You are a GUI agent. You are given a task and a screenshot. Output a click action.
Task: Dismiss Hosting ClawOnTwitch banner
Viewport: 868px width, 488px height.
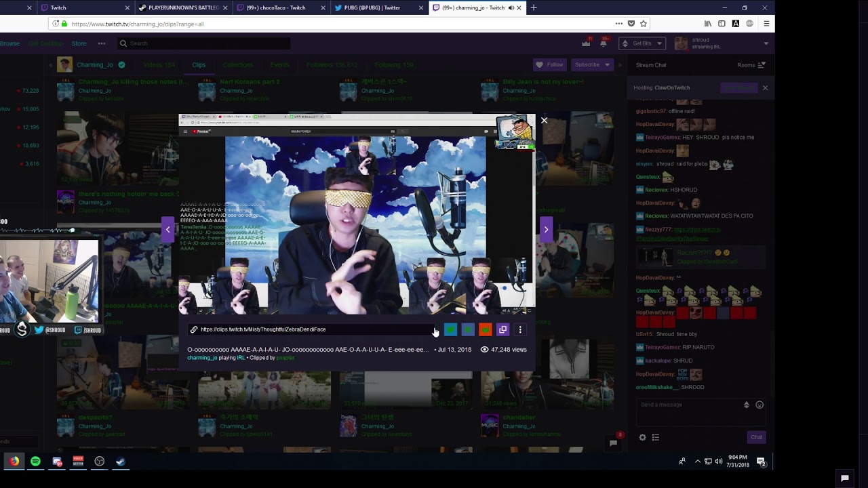[x=765, y=87]
